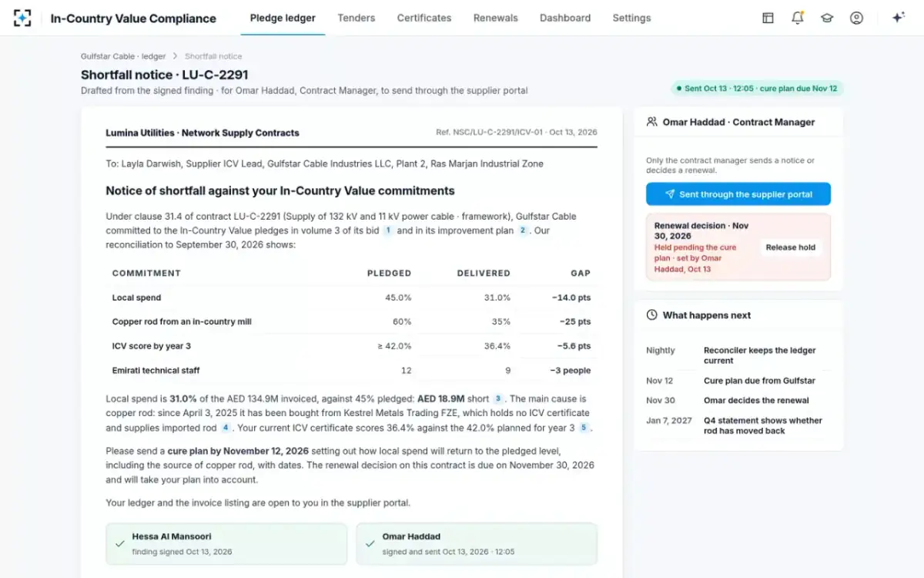
Task: Click the DELIVERED column header
Action: tap(484, 273)
